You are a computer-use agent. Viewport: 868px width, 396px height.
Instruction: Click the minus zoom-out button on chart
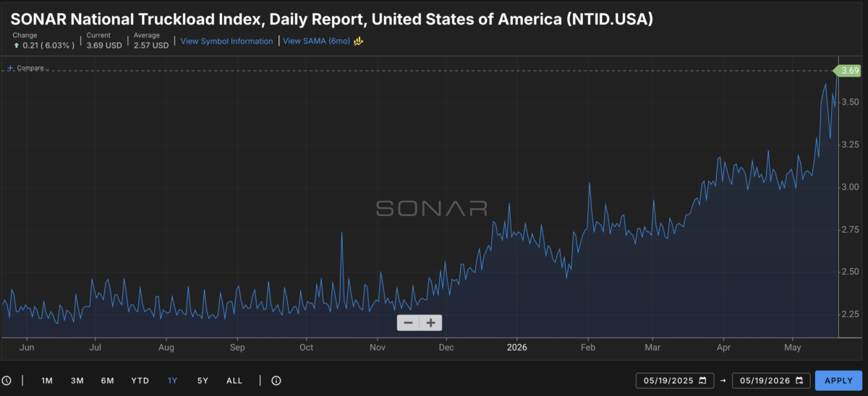click(x=409, y=323)
